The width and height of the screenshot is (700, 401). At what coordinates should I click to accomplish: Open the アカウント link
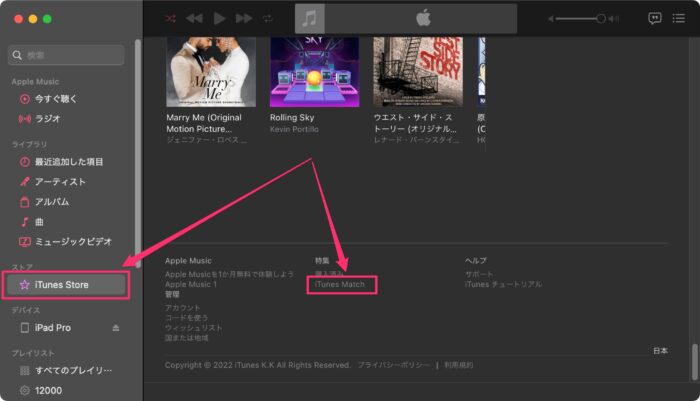pos(183,307)
